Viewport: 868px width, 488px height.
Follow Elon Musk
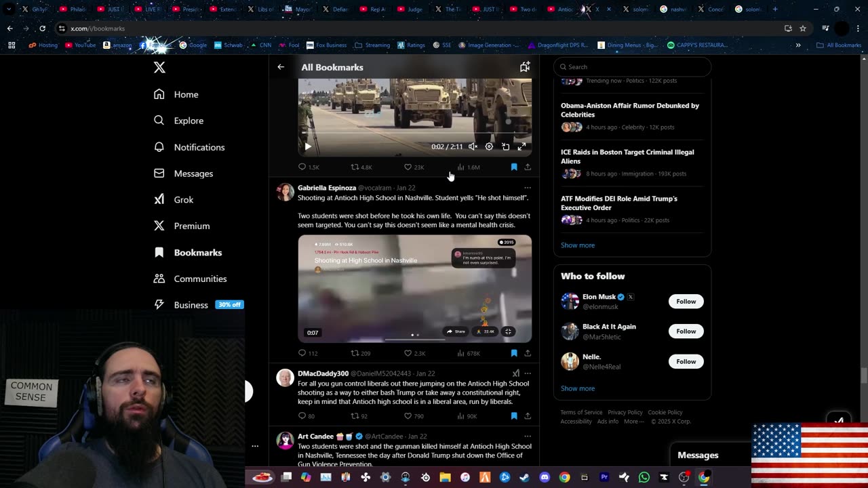tap(686, 302)
